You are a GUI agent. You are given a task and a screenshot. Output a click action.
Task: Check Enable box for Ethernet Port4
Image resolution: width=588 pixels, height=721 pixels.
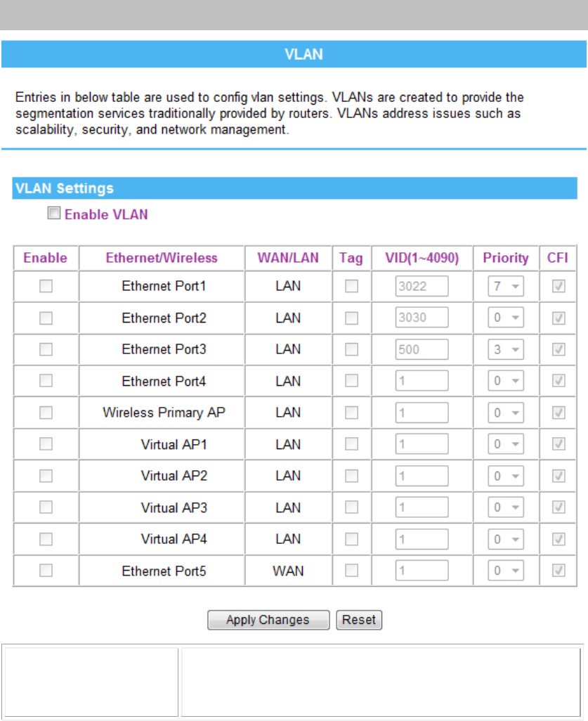(x=46, y=381)
